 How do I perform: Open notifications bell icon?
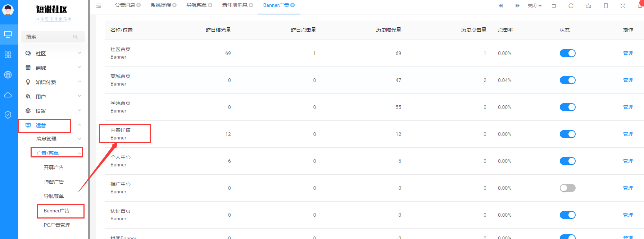640,6
